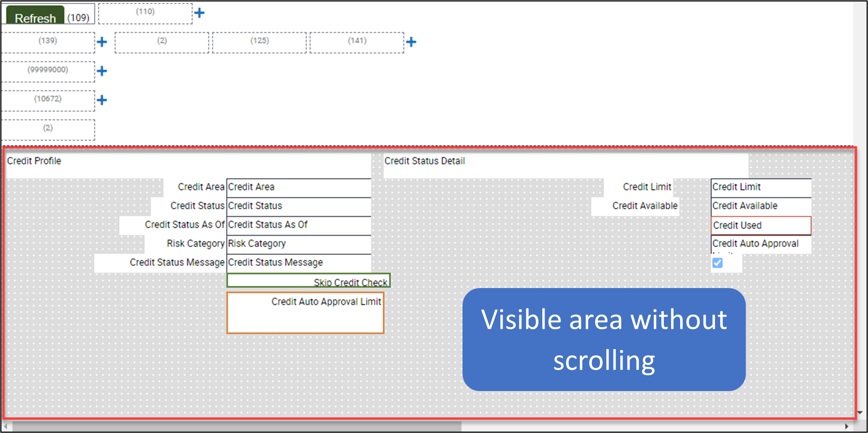The height and width of the screenshot is (433, 868).
Task: Click the Credit Status As Of field
Action: (298, 225)
